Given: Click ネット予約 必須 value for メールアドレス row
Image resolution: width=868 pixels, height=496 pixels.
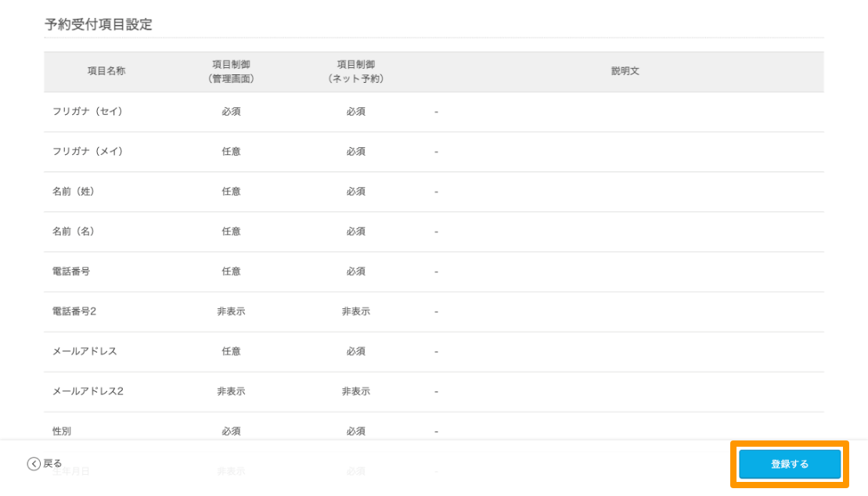Looking at the screenshot, I should click(x=356, y=351).
